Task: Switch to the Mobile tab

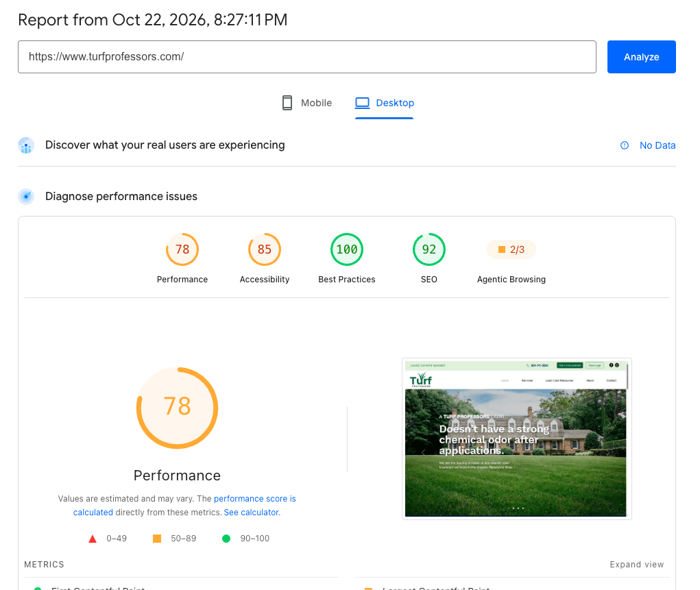Action: point(307,103)
